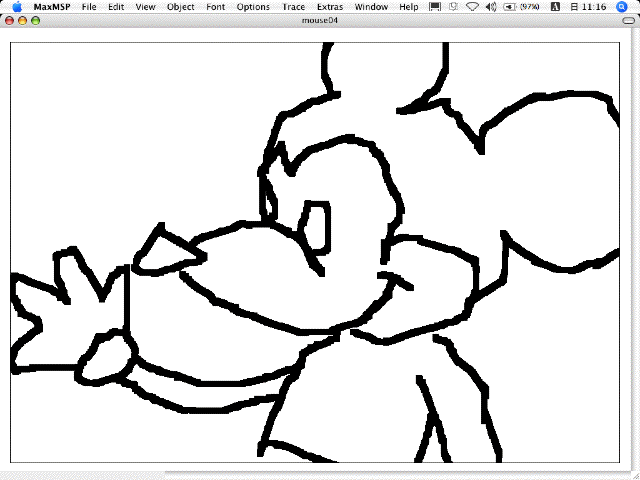Open the Font menu

click(215, 7)
